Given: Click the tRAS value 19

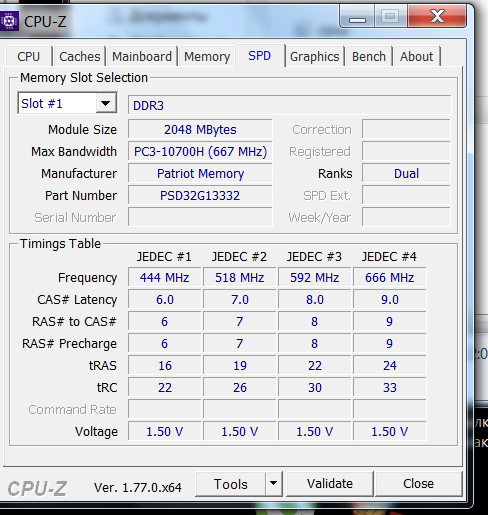Looking at the screenshot, I should [240, 365].
